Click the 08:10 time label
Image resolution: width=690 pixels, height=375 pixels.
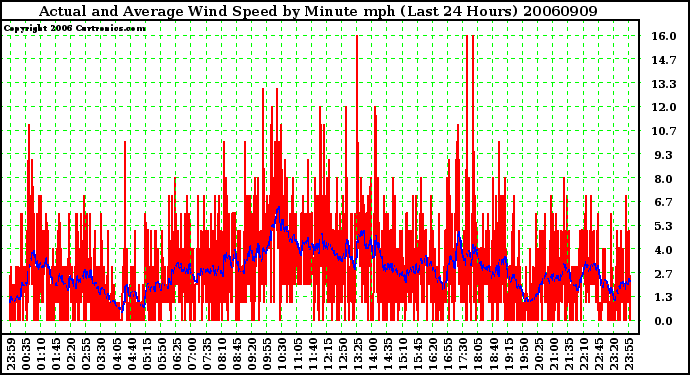click(222, 354)
